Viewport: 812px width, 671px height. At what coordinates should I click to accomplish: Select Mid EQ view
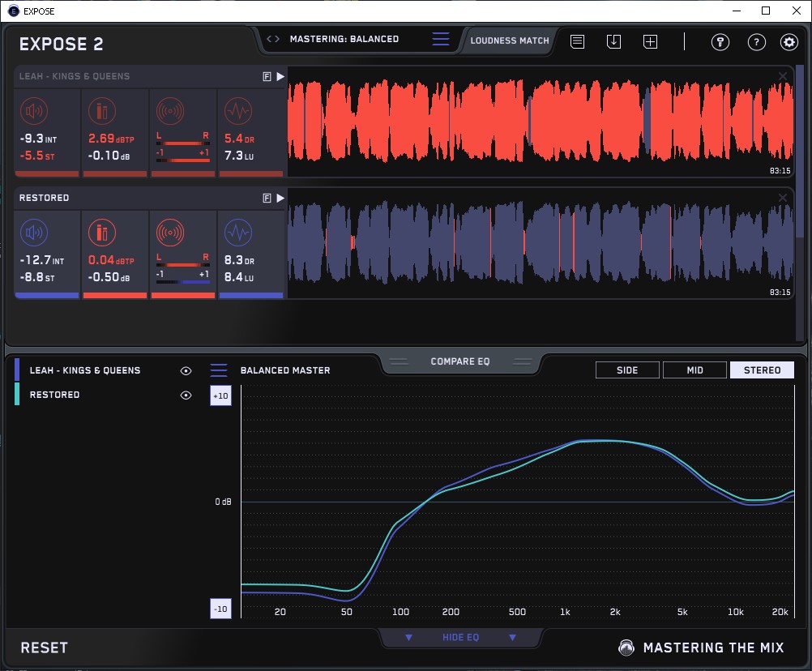tap(694, 370)
